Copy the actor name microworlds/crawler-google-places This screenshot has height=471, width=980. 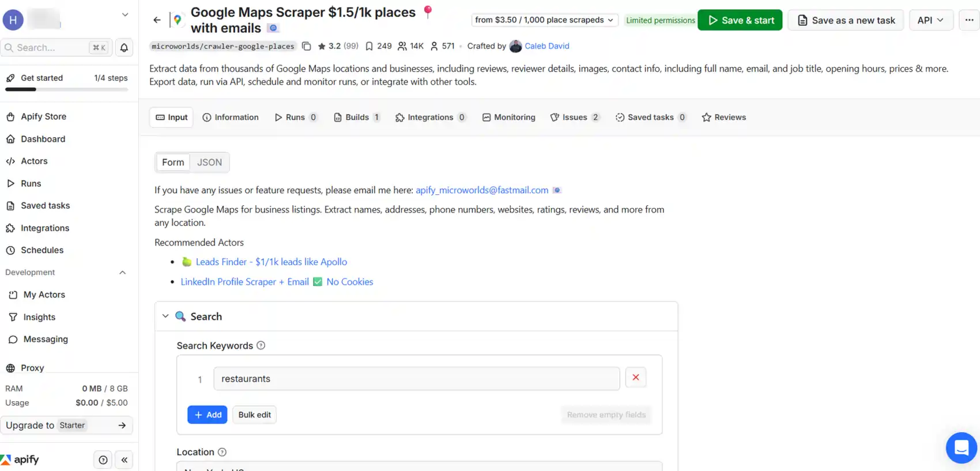[x=307, y=46]
